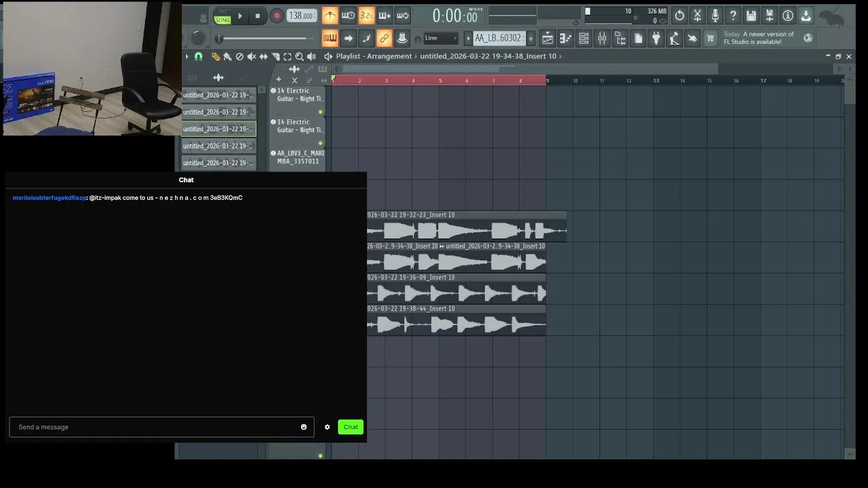Toggle wait for input to start playing

point(348,16)
